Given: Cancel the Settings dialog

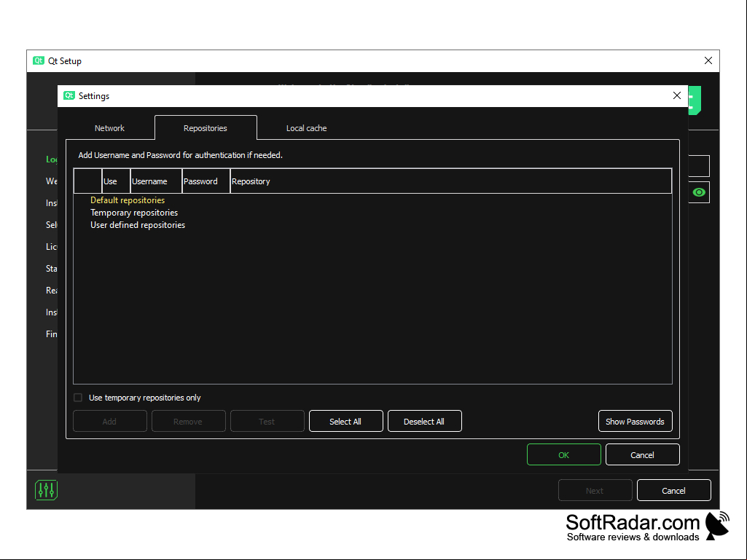Looking at the screenshot, I should (x=642, y=454).
